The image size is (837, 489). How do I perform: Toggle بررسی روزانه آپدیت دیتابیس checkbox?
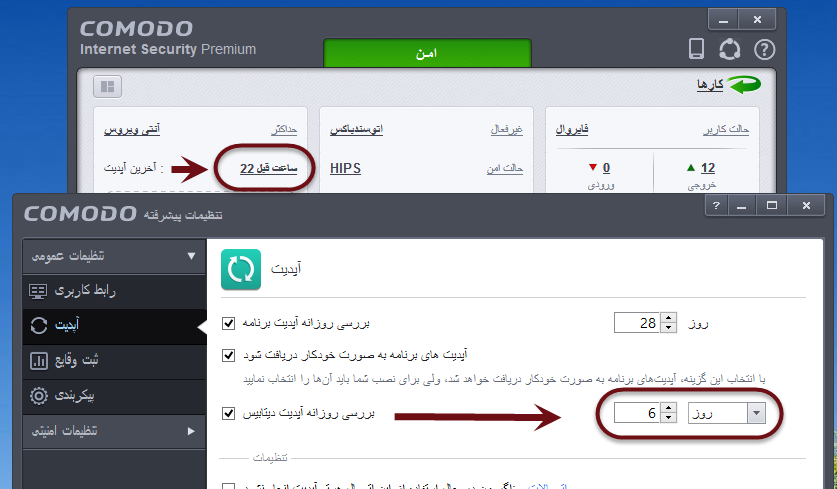point(228,413)
